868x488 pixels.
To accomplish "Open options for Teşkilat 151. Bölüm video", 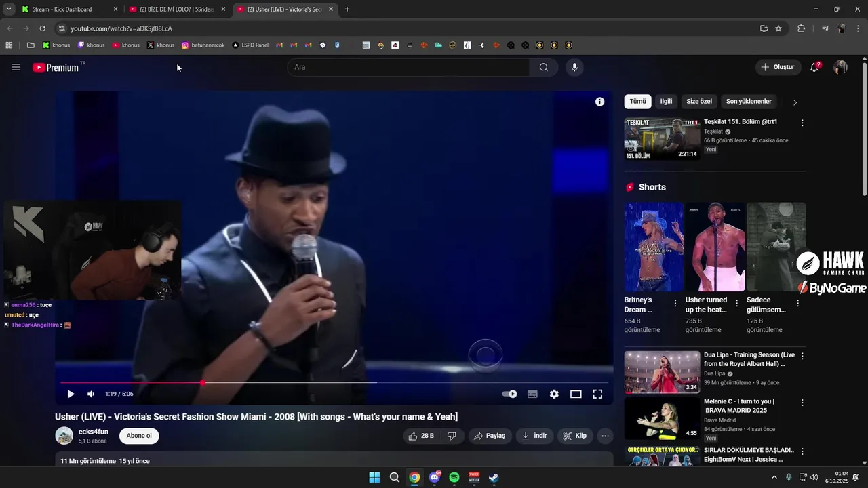I will click(x=802, y=123).
